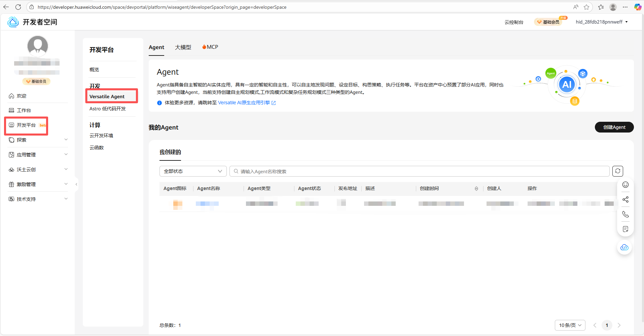The width and height of the screenshot is (644, 336).
Task: Switch to the Agent tab
Action: coord(156,47)
